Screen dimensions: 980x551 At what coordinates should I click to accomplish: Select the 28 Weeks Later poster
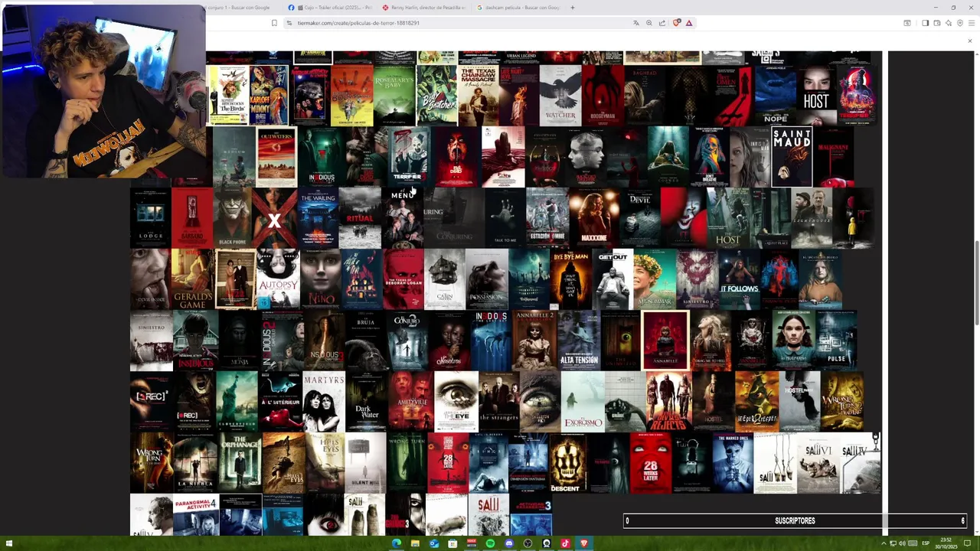(651, 463)
